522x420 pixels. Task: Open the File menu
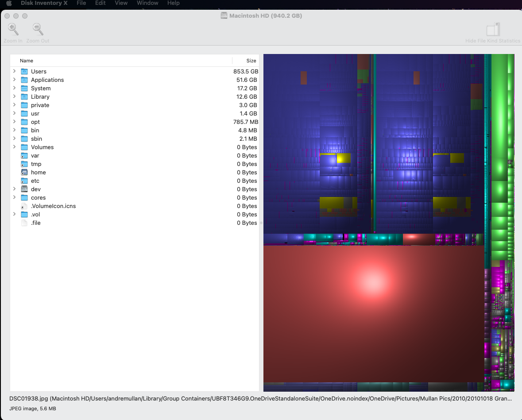pyautogui.click(x=81, y=3)
